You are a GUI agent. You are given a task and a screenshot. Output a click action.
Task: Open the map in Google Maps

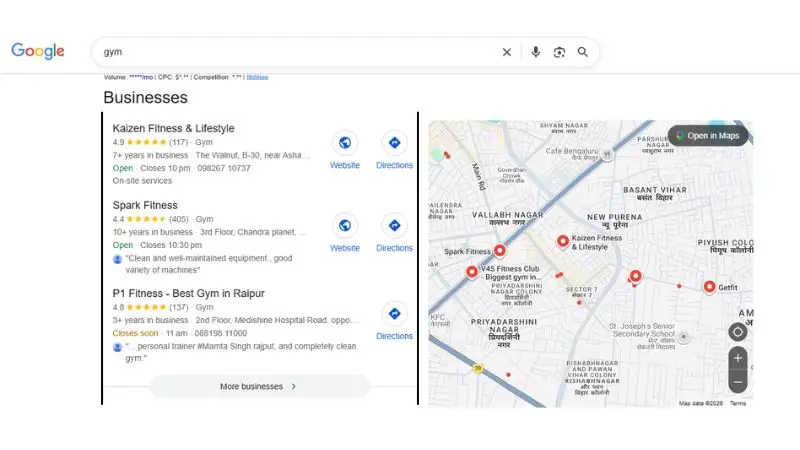click(708, 136)
